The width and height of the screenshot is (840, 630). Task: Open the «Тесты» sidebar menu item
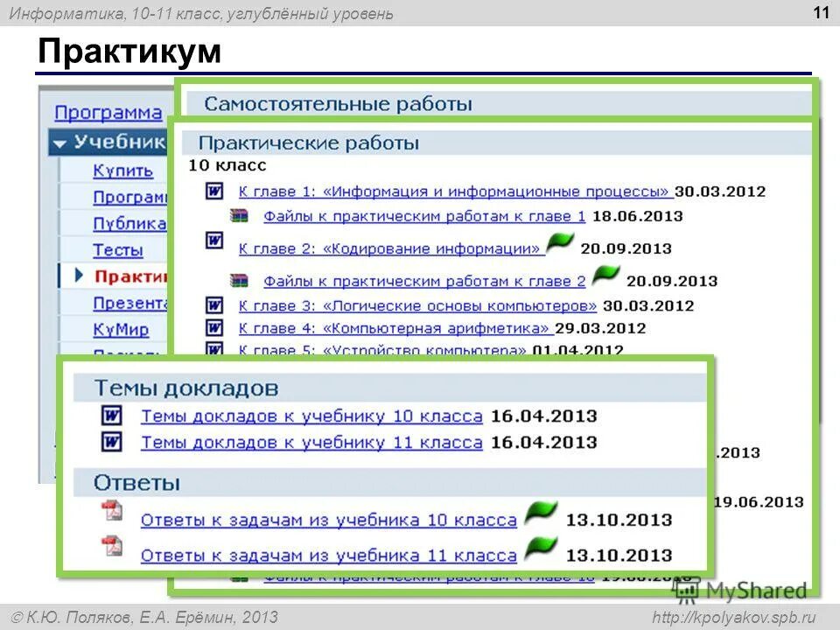(x=119, y=250)
